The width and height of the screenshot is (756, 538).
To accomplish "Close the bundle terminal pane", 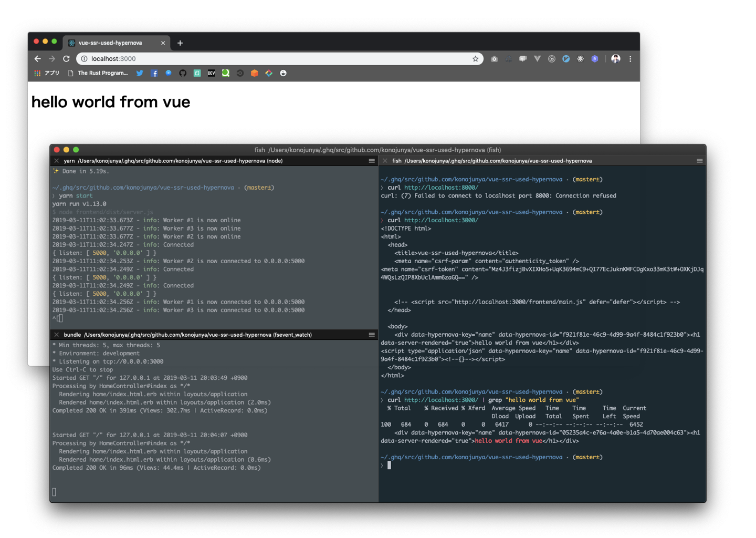I will point(56,335).
